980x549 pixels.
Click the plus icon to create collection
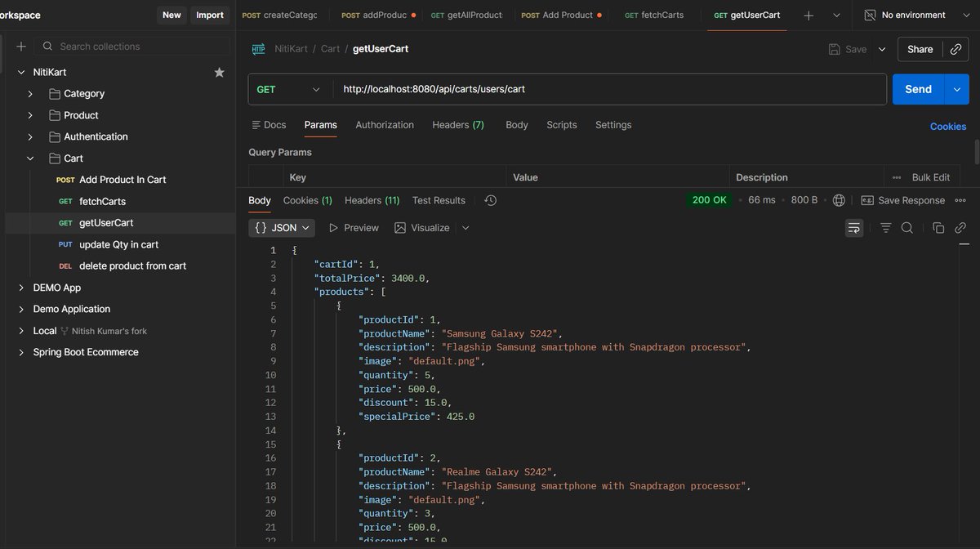pos(21,47)
